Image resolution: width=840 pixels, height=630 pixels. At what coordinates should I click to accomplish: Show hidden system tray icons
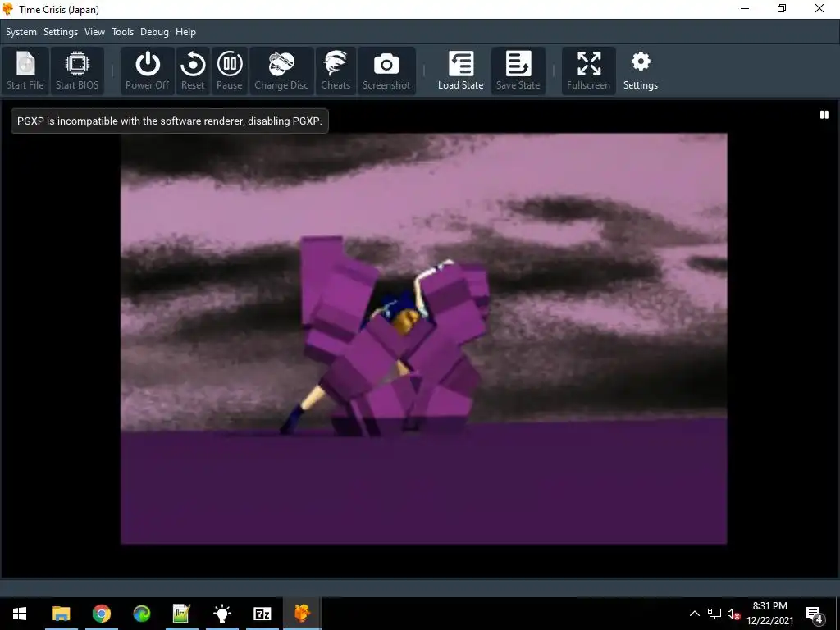(x=694, y=614)
